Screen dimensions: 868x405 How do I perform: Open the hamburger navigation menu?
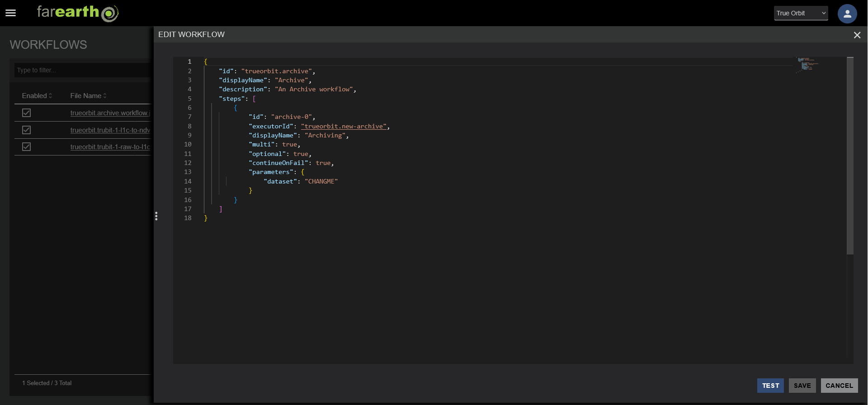tap(11, 13)
